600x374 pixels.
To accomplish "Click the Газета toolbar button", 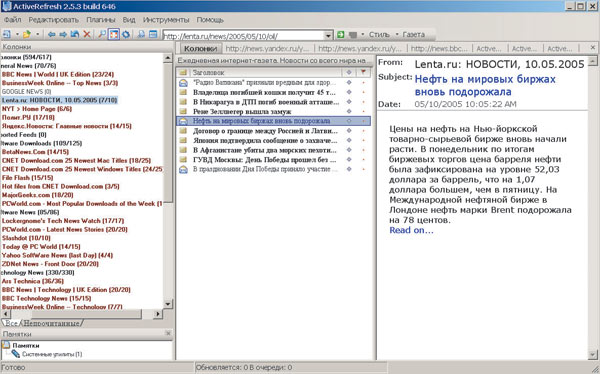I will [414, 34].
